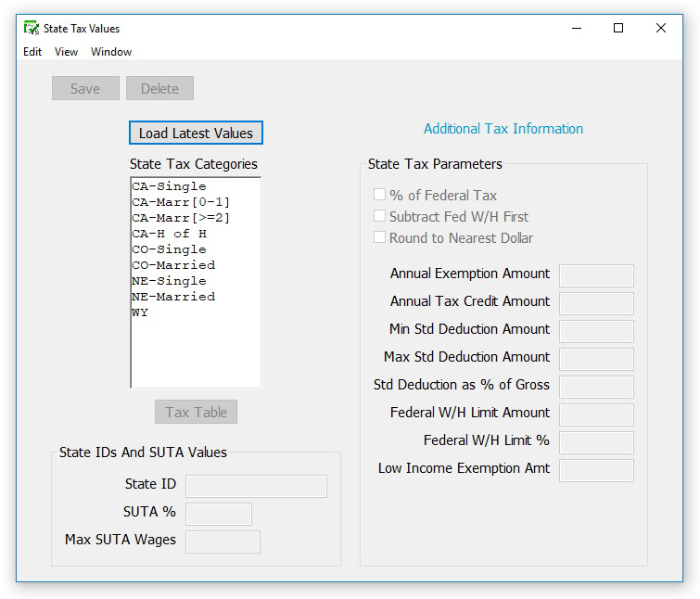Viewport: 700px width, 599px height.
Task: Click the State ID input field
Action: (x=256, y=486)
